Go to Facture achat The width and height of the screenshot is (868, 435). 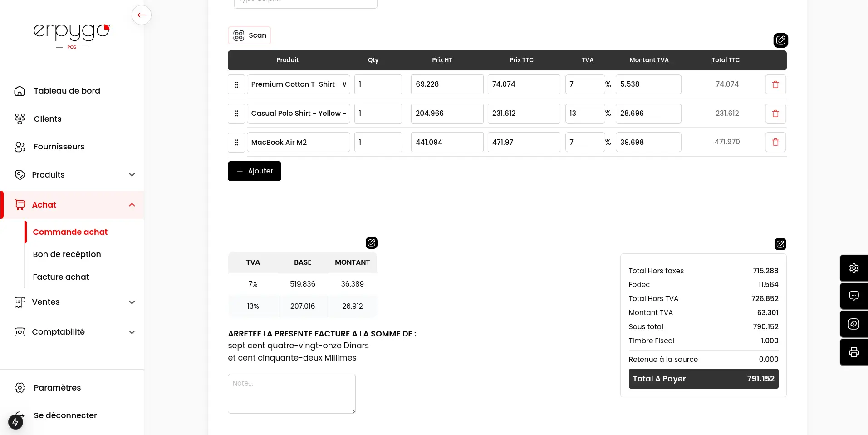click(61, 277)
